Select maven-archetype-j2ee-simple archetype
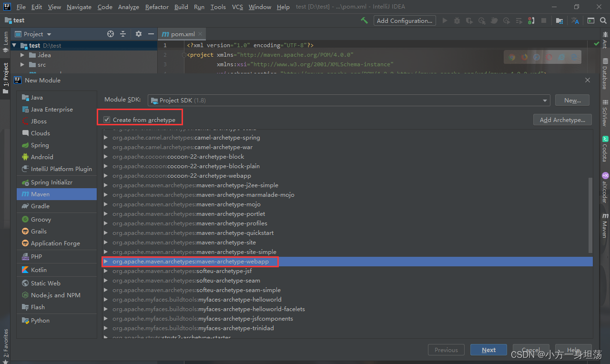Screen dimensions: 610x364 coord(347,185)
